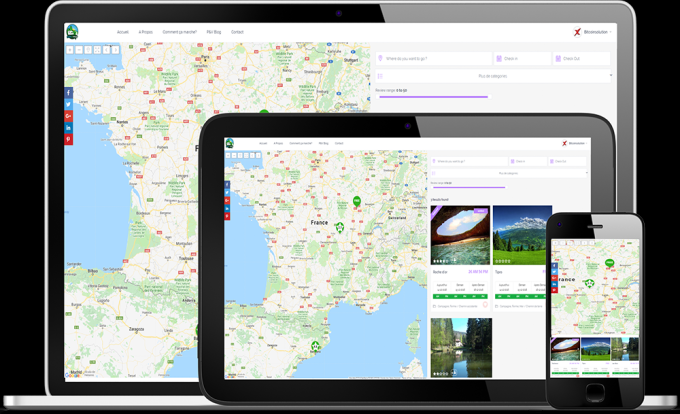The height and width of the screenshot is (414, 680).
Task: Go to the P&V Blog link on the laptop
Action: (214, 32)
